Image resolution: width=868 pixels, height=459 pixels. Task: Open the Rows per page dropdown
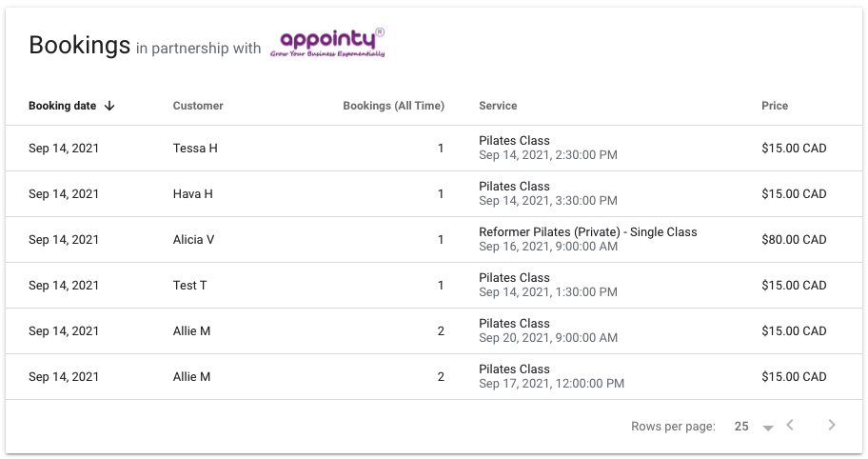pyautogui.click(x=767, y=428)
